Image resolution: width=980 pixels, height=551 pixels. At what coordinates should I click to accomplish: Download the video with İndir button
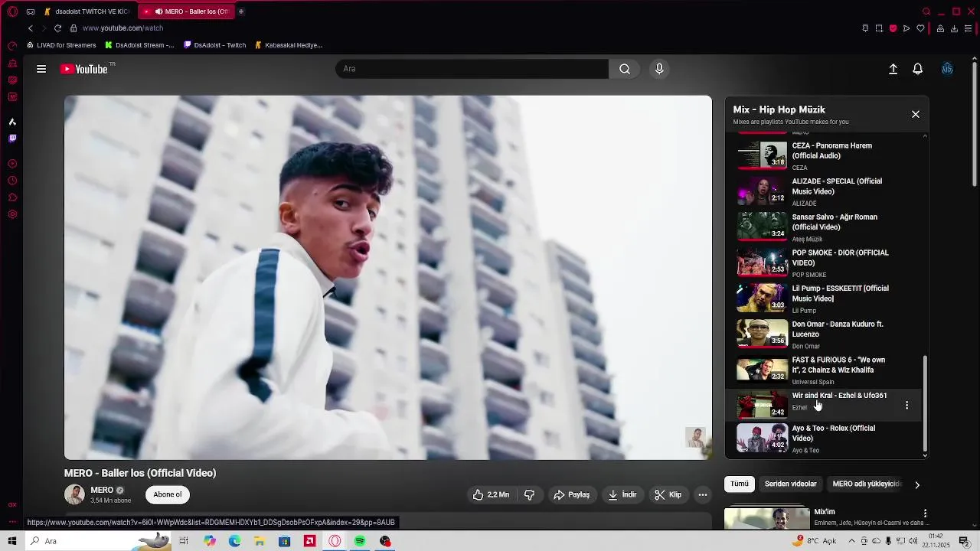(622, 494)
